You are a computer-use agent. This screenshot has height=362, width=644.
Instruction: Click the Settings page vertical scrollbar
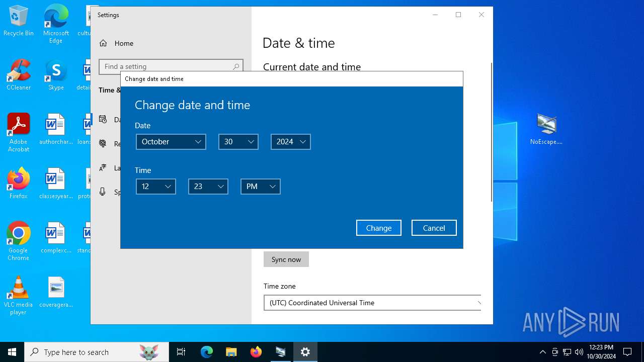click(x=492, y=132)
